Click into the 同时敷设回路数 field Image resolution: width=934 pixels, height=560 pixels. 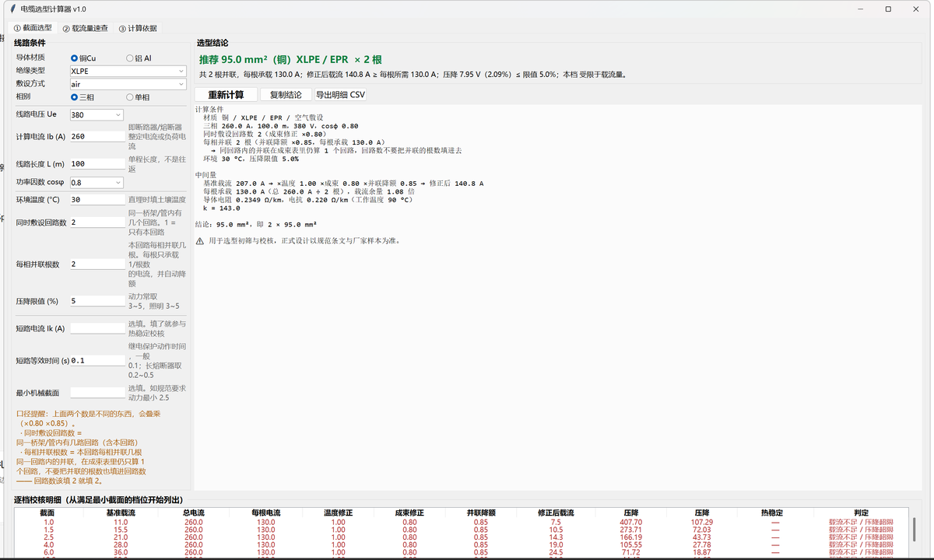(x=97, y=222)
